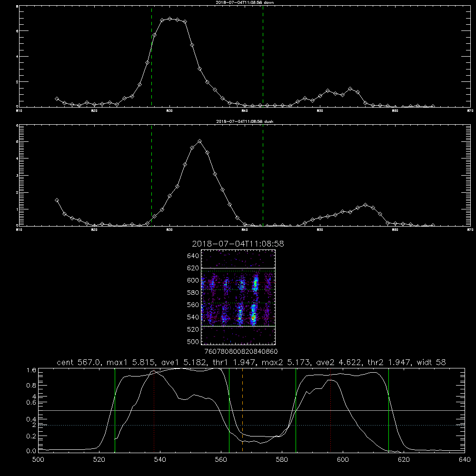Image resolution: width=476 pixels, height=476 pixels.
Task: Click the 820 x-axis label in the dawn plot
Action: [x=94, y=111]
